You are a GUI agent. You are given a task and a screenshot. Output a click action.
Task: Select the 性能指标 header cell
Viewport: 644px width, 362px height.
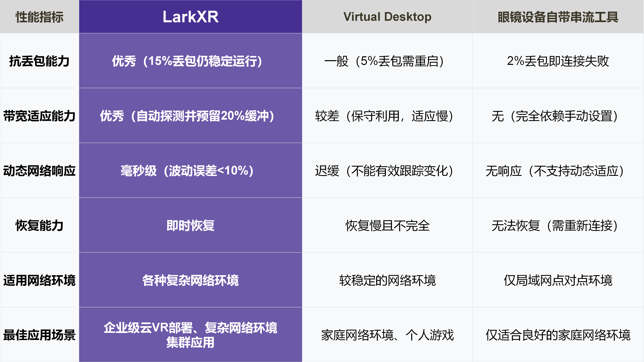[40, 17]
